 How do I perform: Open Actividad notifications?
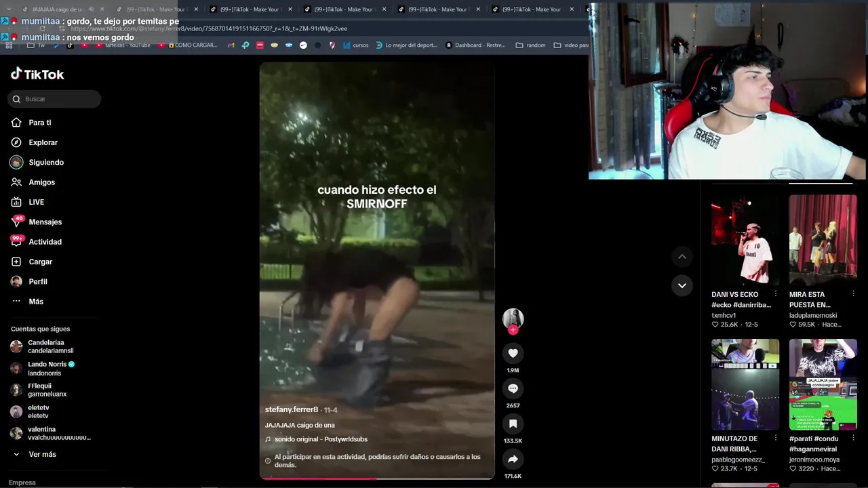click(45, 242)
